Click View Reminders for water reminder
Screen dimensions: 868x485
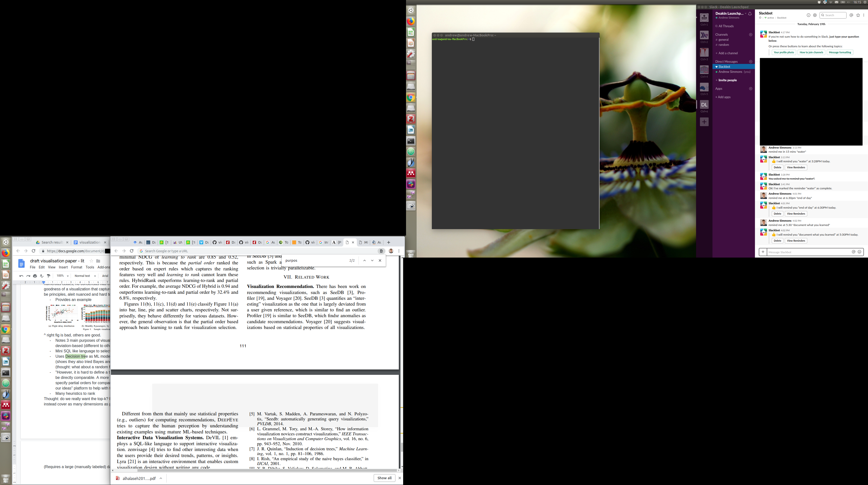[x=796, y=168]
